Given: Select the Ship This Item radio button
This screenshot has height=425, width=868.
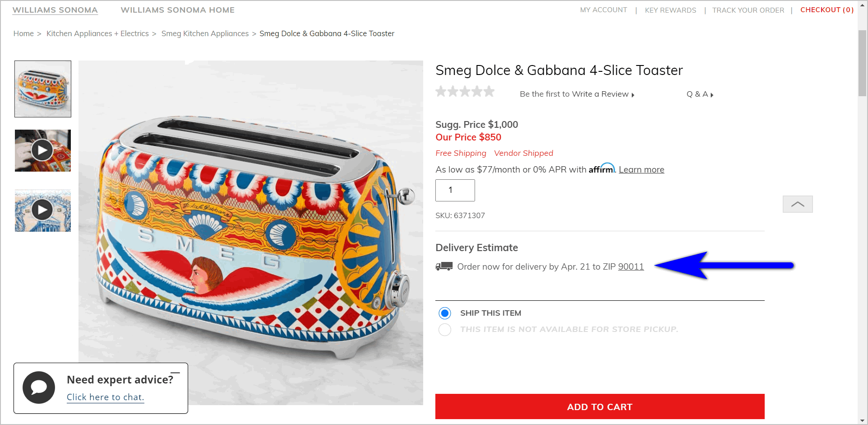Looking at the screenshot, I should coord(444,313).
